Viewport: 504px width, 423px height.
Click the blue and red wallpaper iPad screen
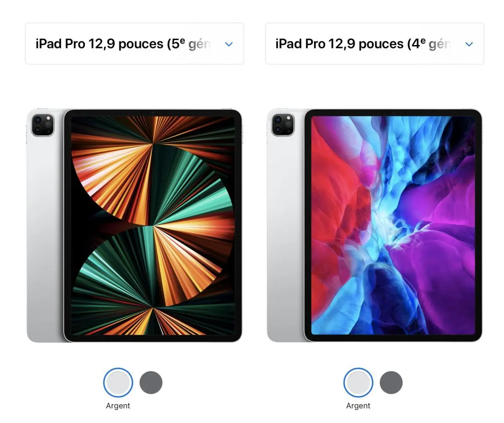393,225
